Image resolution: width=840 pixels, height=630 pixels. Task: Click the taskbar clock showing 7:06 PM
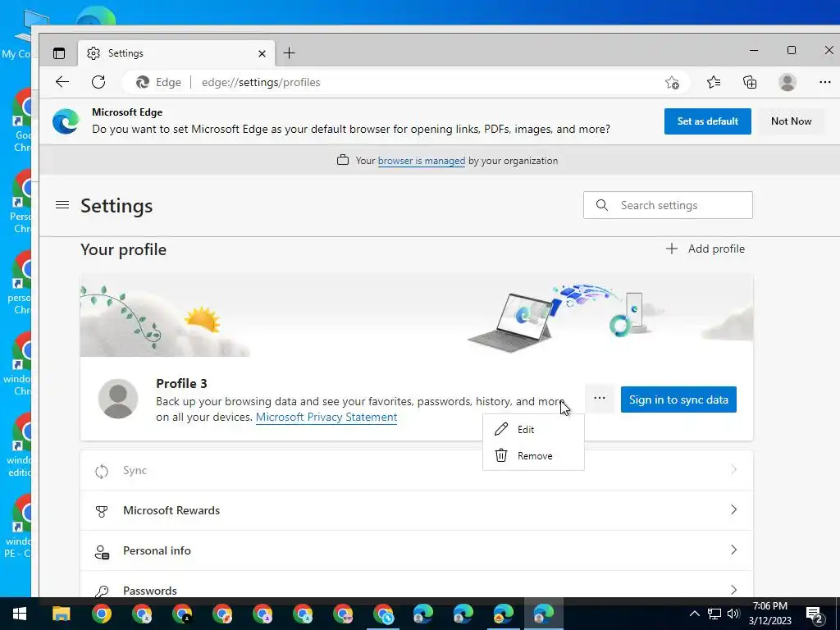click(769, 614)
